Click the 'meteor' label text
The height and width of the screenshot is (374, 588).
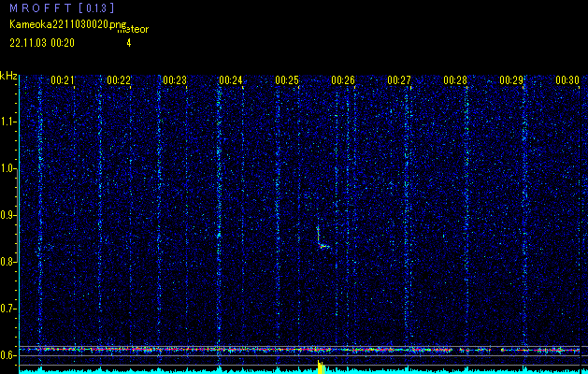(x=133, y=29)
